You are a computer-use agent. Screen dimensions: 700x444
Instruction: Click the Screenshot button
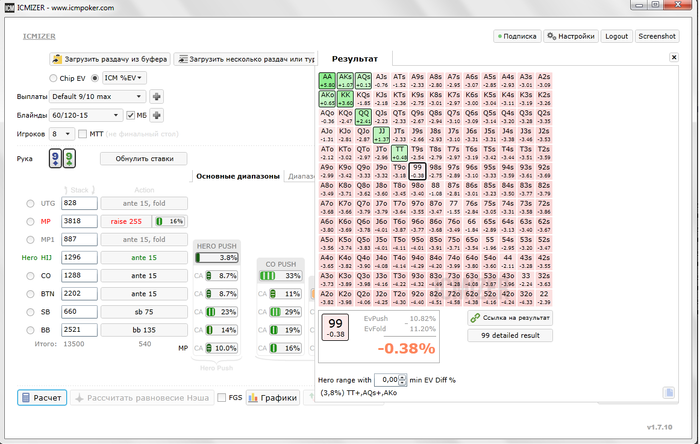[657, 36]
